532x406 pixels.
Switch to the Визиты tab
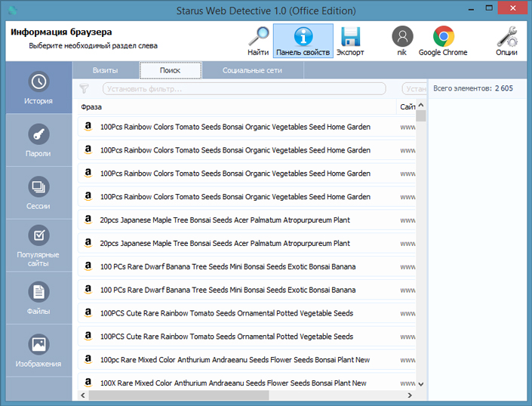[x=106, y=70]
